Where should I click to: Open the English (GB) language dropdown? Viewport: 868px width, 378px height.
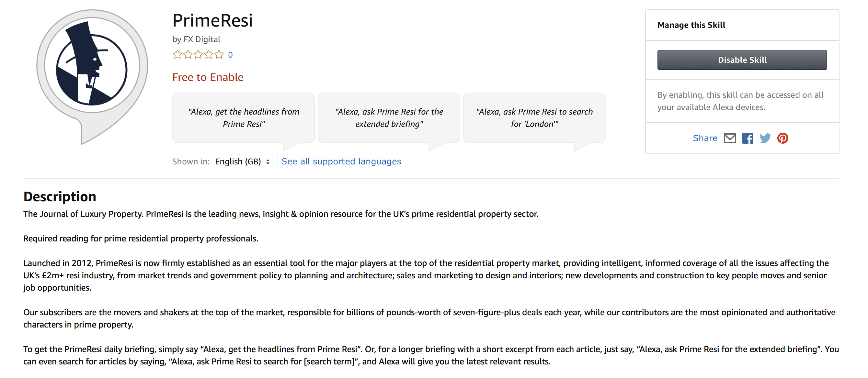(x=242, y=161)
